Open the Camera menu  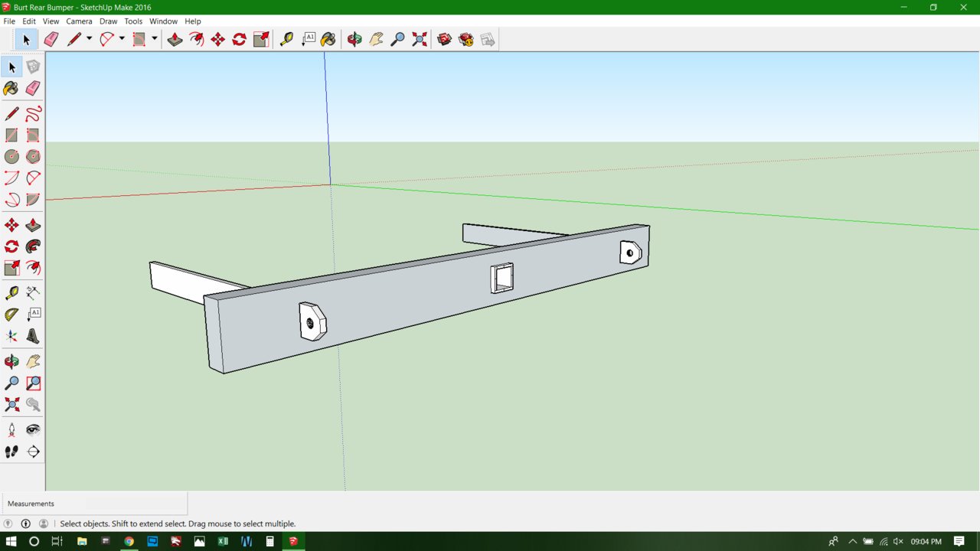[79, 21]
